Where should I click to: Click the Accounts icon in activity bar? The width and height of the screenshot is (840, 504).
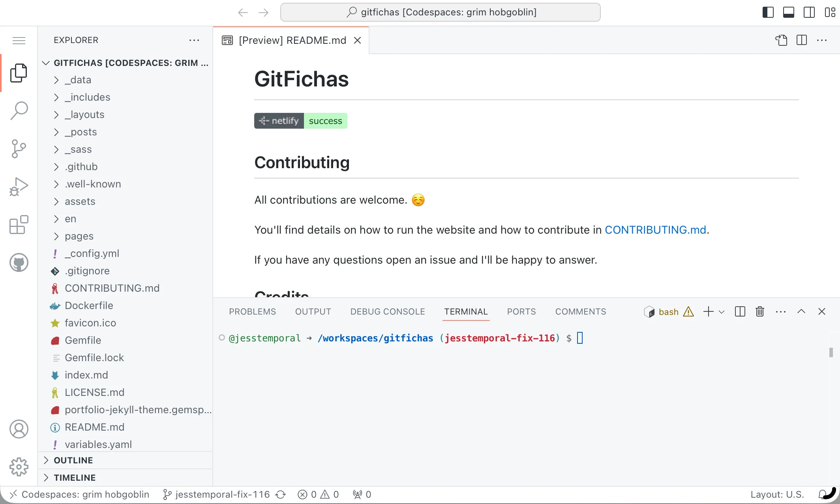pyautogui.click(x=19, y=429)
